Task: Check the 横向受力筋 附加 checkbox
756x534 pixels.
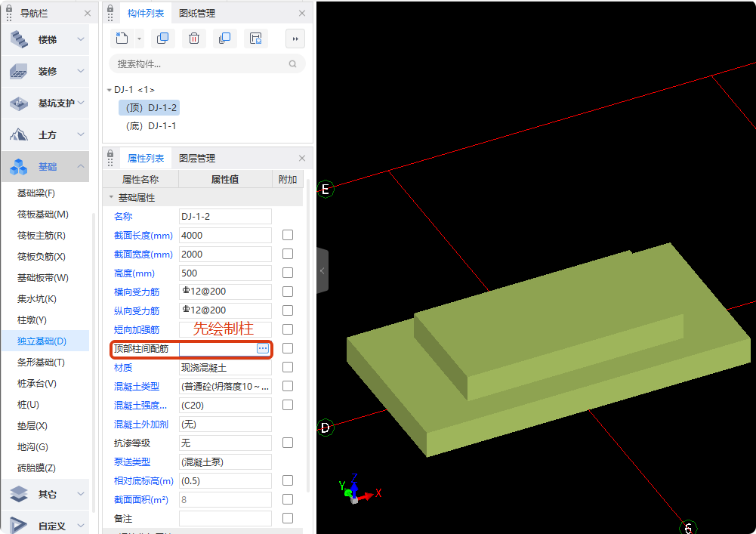Action: click(x=288, y=292)
